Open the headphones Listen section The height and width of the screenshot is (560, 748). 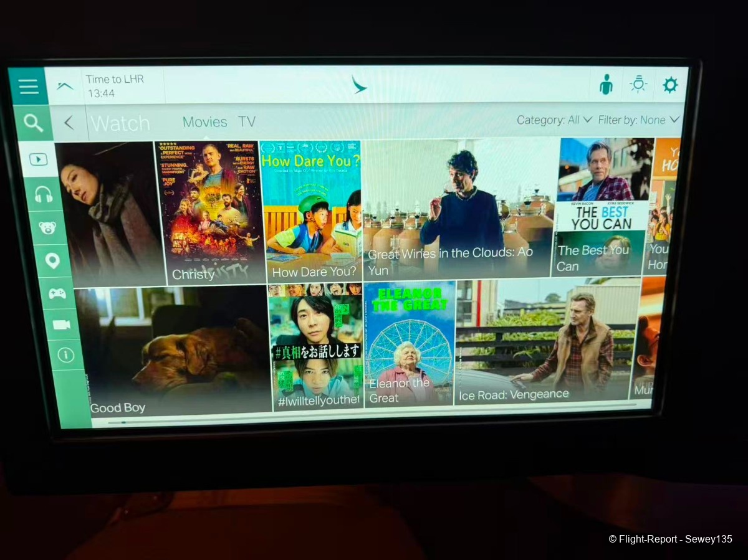(43, 194)
